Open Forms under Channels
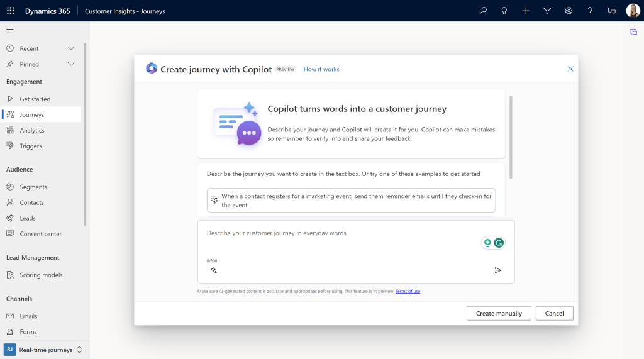The height and width of the screenshot is (359, 644). (41, 331)
